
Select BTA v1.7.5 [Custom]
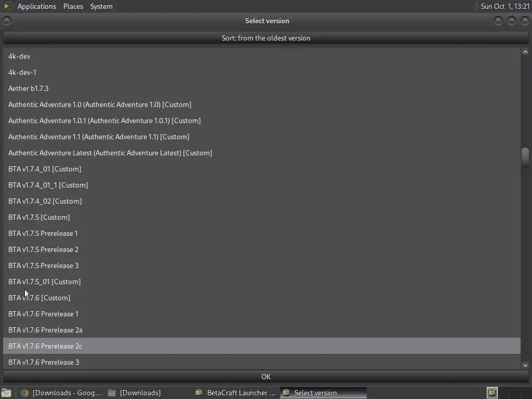(262, 218)
